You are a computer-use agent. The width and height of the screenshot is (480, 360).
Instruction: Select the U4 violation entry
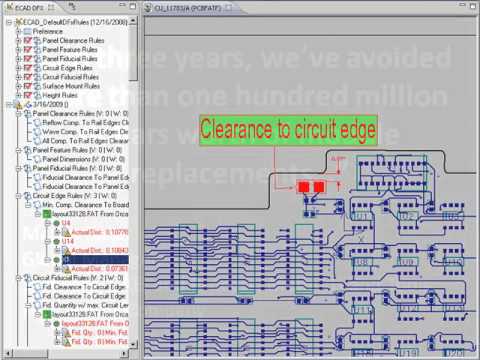(x=66, y=223)
